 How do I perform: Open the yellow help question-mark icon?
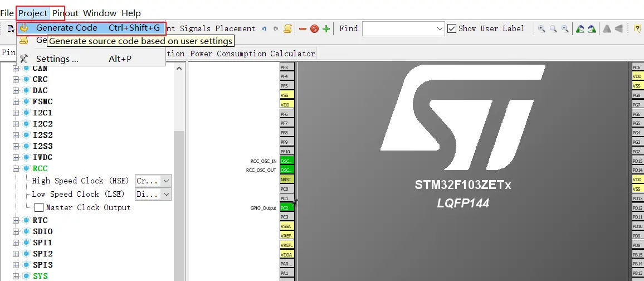(637, 29)
